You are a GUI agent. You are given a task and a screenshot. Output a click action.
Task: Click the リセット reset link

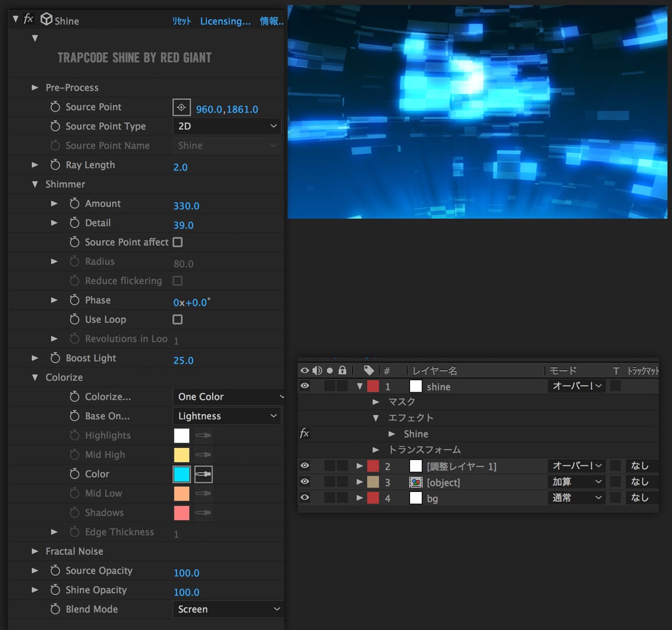click(x=182, y=21)
